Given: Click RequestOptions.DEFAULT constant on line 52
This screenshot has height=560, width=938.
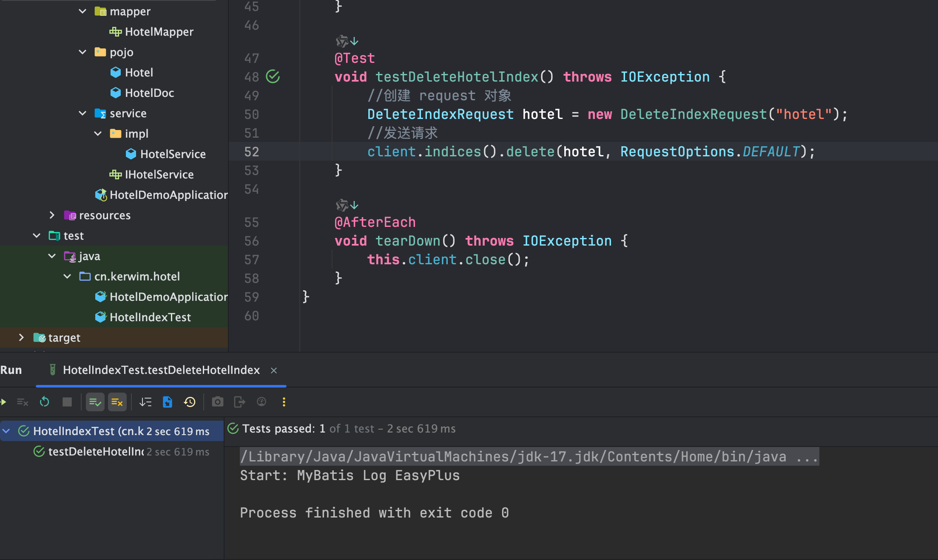Looking at the screenshot, I should coord(711,152).
